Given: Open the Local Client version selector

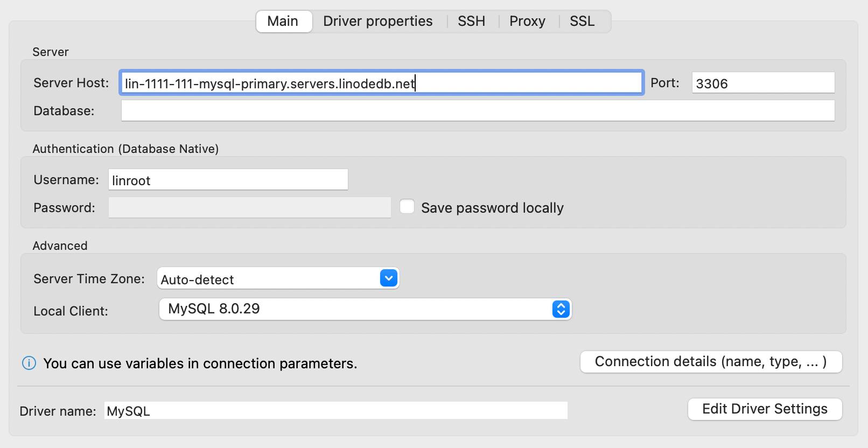Looking at the screenshot, I should click(x=560, y=309).
